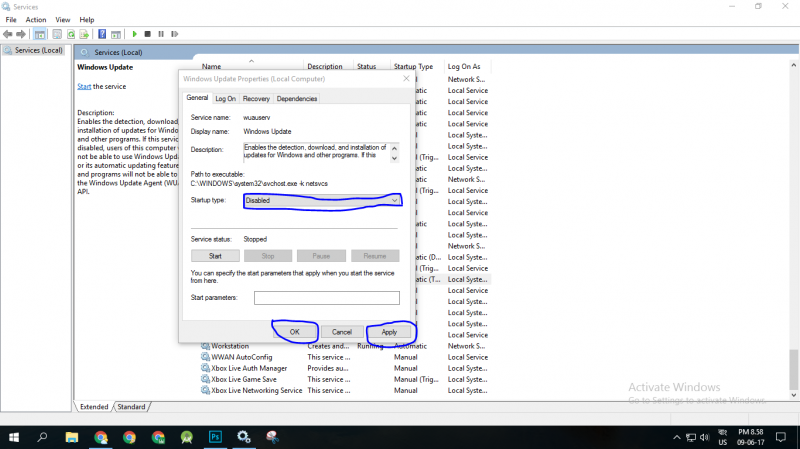Click the volume speaker tray icon
Image resolution: width=800 pixels, height=449 pixels.
[x=705, y=437]
